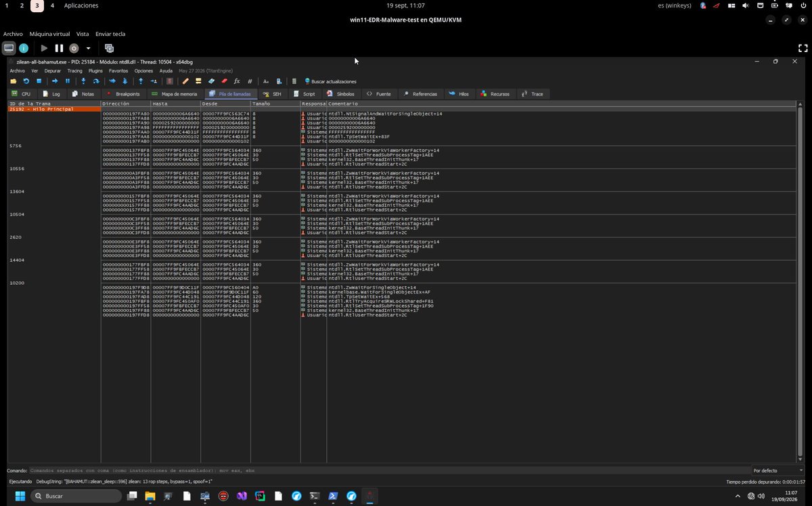Screen dimensions: 812x506
Task: Stop debugging with the square icon
Action: pos(39,81)
